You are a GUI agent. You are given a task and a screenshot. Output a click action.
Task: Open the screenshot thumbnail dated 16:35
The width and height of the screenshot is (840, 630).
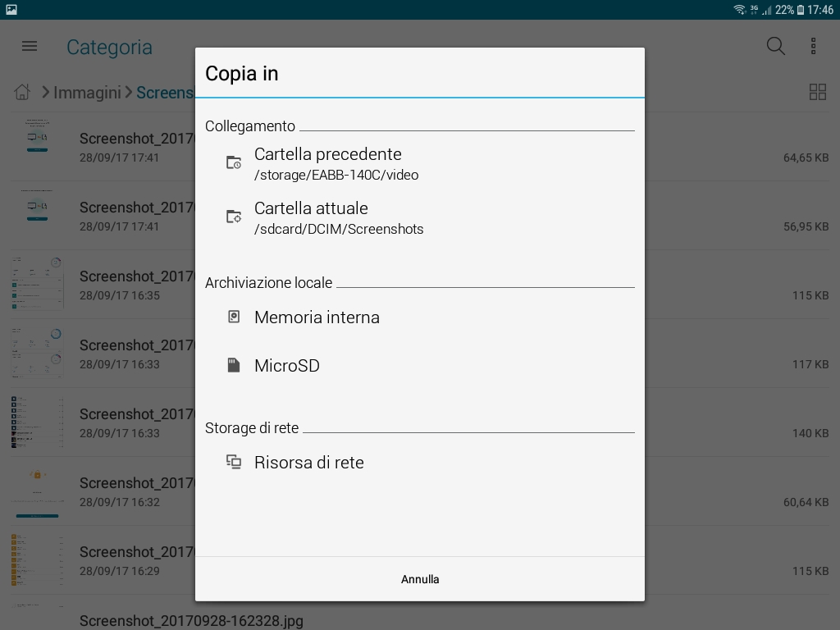click(38, 284)
